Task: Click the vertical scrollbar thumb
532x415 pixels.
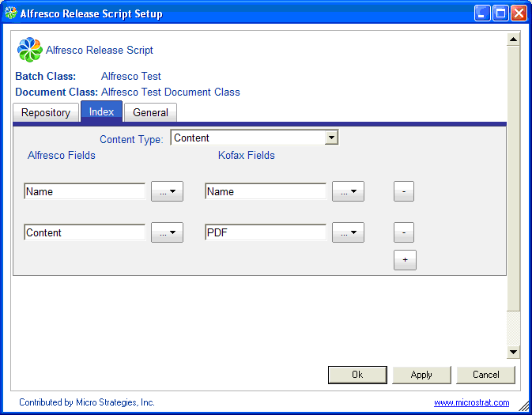Action: coord(513,179)
